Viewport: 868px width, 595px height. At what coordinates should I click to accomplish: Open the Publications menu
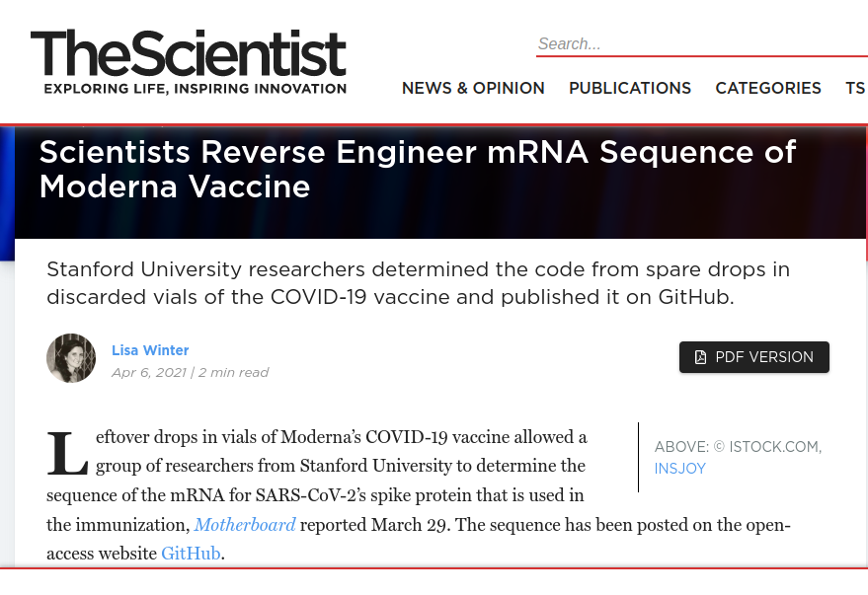[630, 88]
